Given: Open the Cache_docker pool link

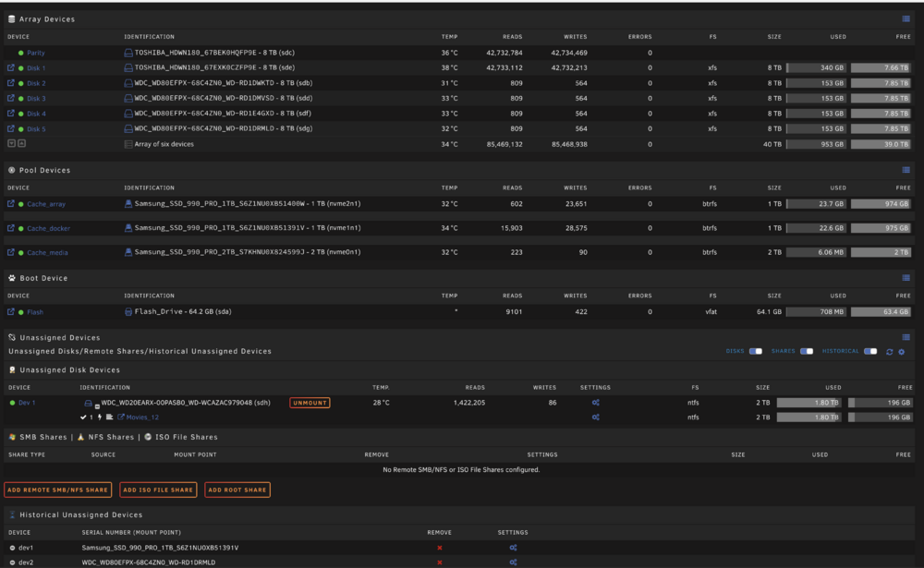Looking at the screenshot, I should coord(48,228).
